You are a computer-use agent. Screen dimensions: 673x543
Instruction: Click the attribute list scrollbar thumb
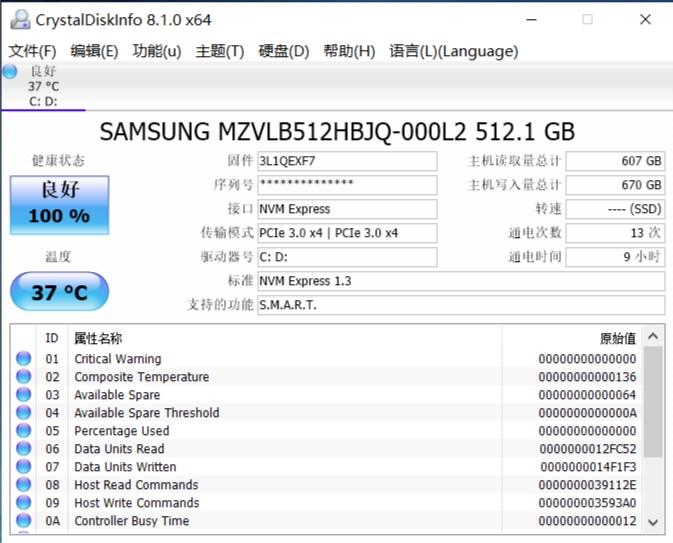pyautogui.click(x=653, y=402)
